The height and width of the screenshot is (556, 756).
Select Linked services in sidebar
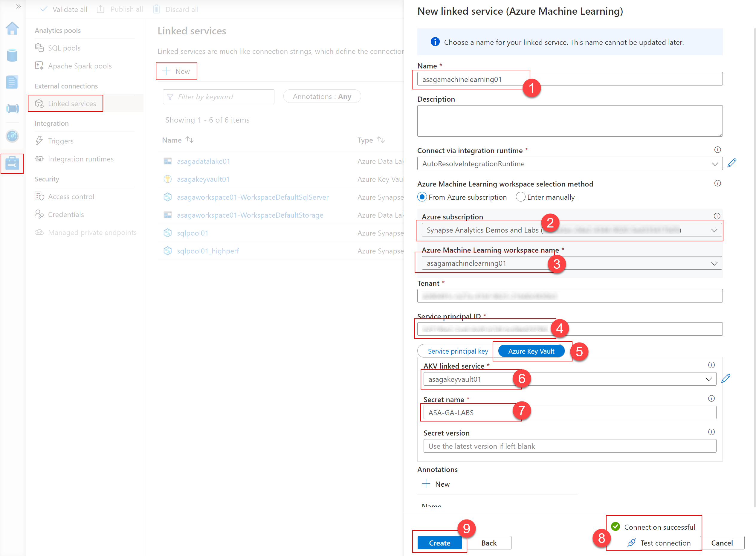click(x=66, y=104)
